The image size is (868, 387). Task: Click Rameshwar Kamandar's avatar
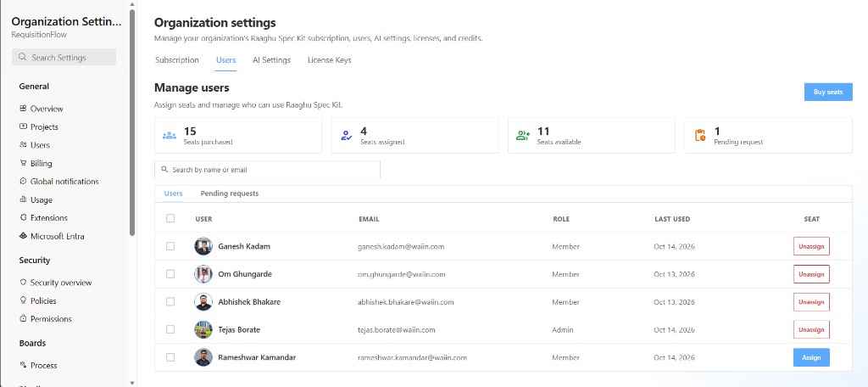203,357
